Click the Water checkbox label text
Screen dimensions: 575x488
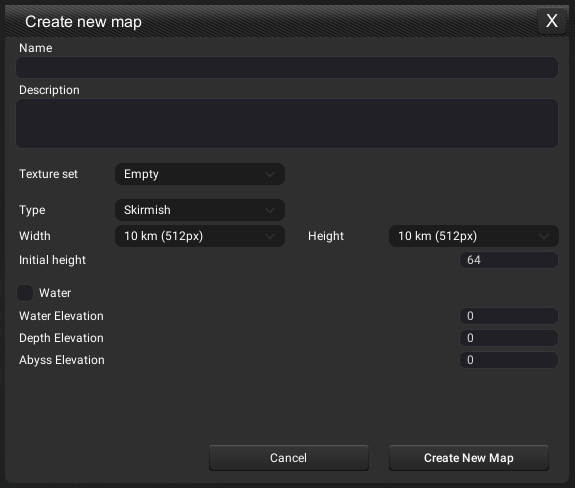[55, 293]
